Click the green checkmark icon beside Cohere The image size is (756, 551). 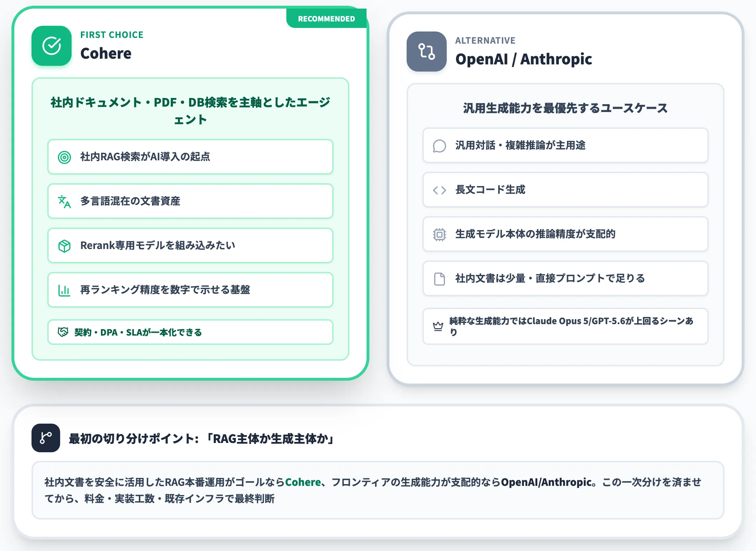(52, 46)
